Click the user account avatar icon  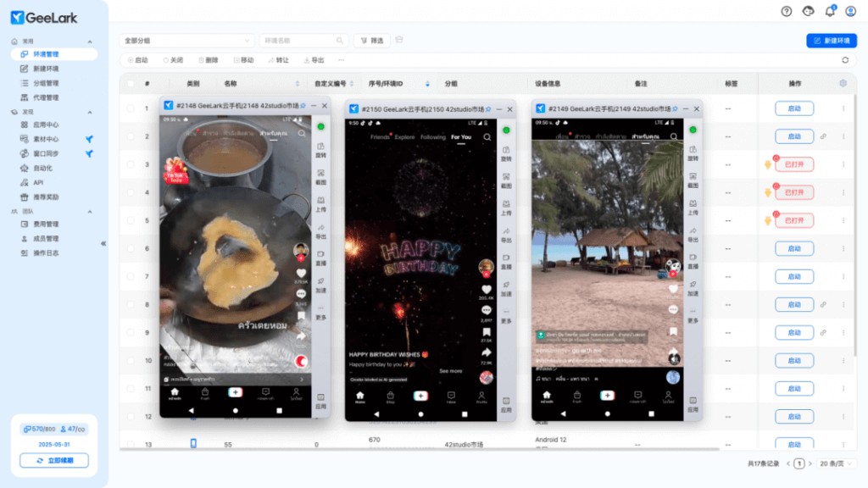click(851, 11)
